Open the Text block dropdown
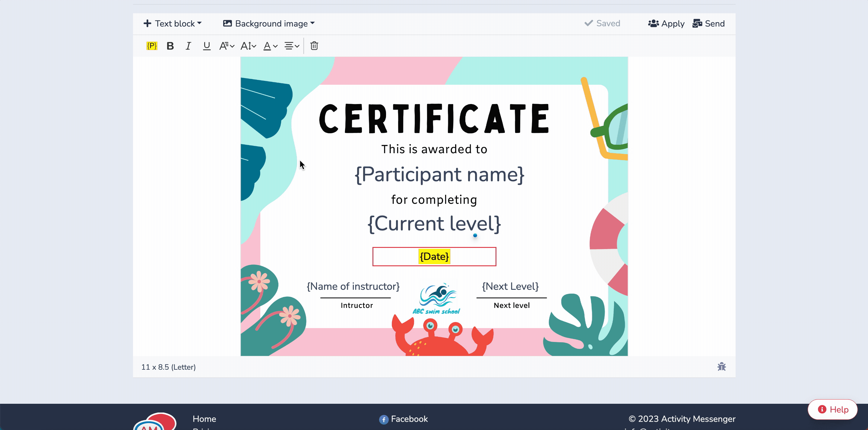The height and width of the screenshot is (430, 868). [x=173, y=24]
